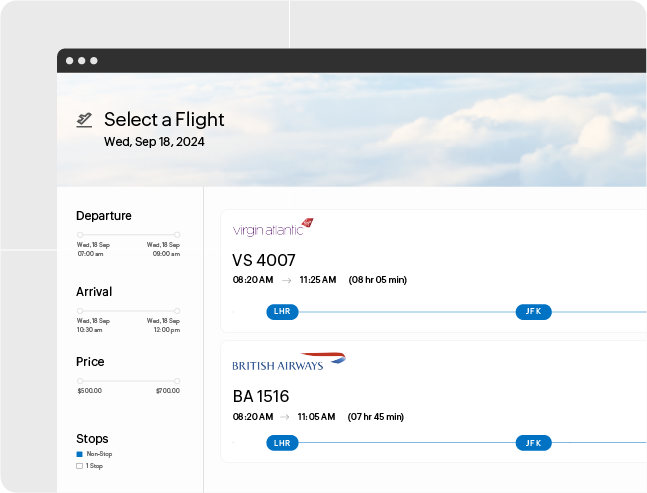Screen dimensions: 647x493
Task: Select the LHR badge on the British Airways flight
Action: 282,443
